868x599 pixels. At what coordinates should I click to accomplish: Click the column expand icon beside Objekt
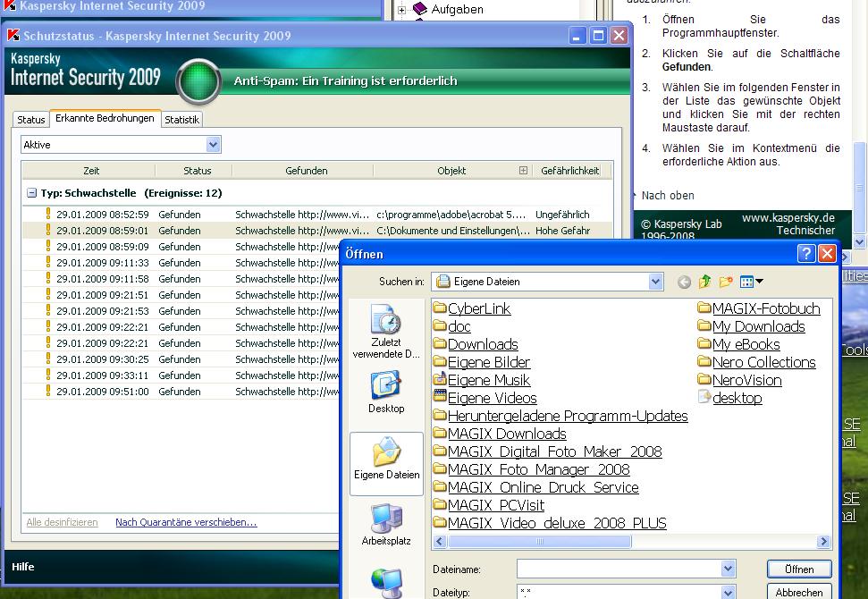(523, 171)
